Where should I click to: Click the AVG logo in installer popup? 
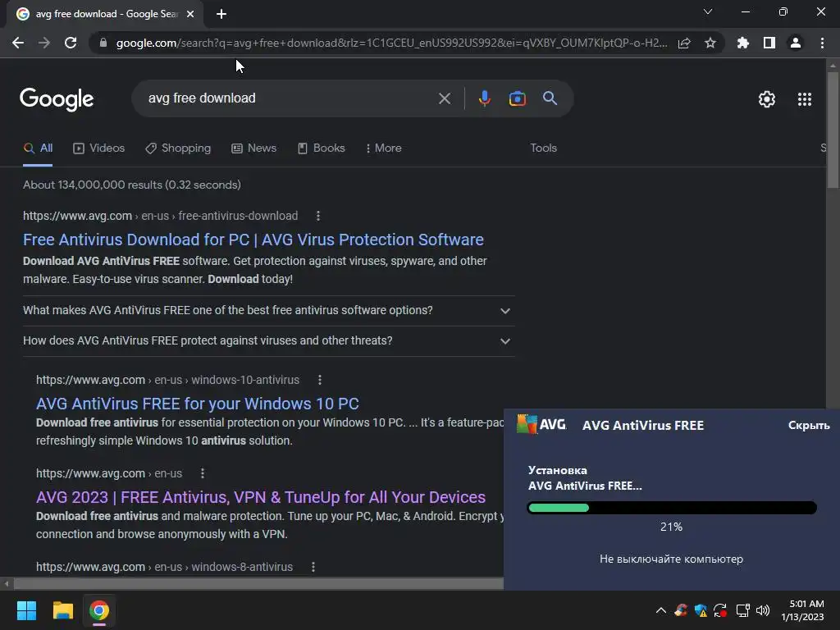click(x=541, y=424)
